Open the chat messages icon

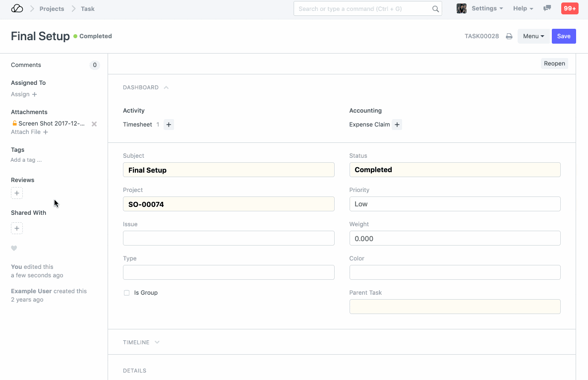pyautogui.click(x=547, y=8)
